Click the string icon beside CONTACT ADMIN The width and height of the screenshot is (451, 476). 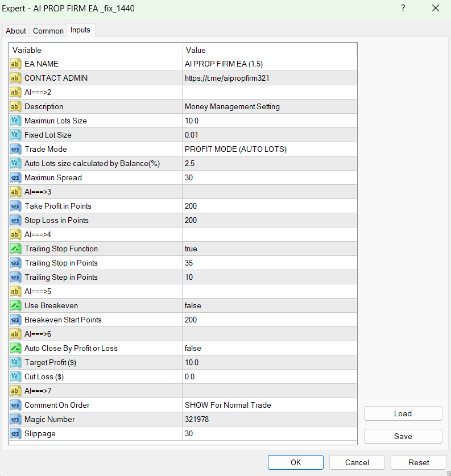16,78
